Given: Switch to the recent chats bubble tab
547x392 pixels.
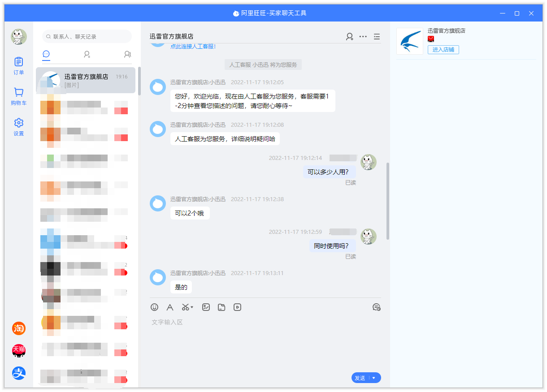Looking at the screenshot, I should [46, 54].
